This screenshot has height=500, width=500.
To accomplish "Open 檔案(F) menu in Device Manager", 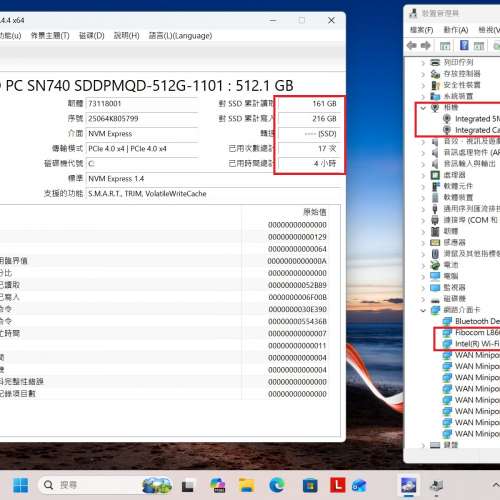I will tap(421, 30).
